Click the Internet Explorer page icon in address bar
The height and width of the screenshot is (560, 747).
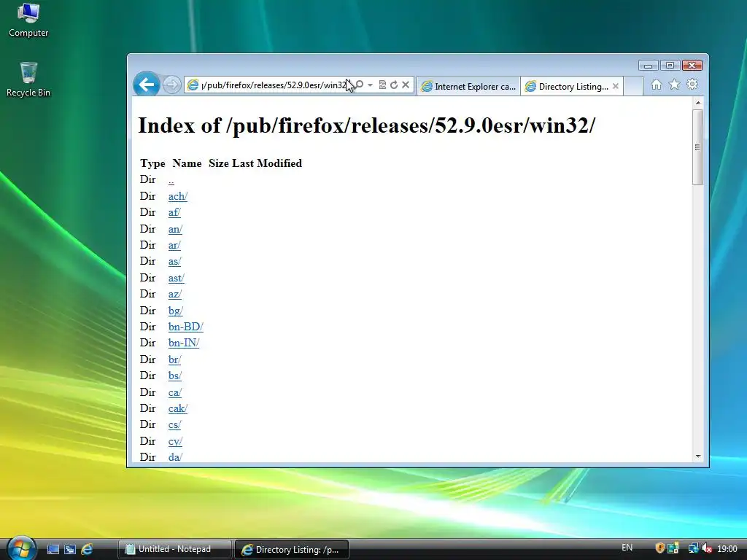click(193, 85)
